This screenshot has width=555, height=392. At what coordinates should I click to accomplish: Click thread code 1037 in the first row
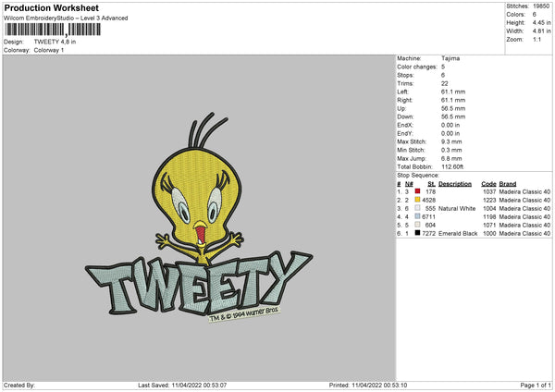click(x=489, y=191)
